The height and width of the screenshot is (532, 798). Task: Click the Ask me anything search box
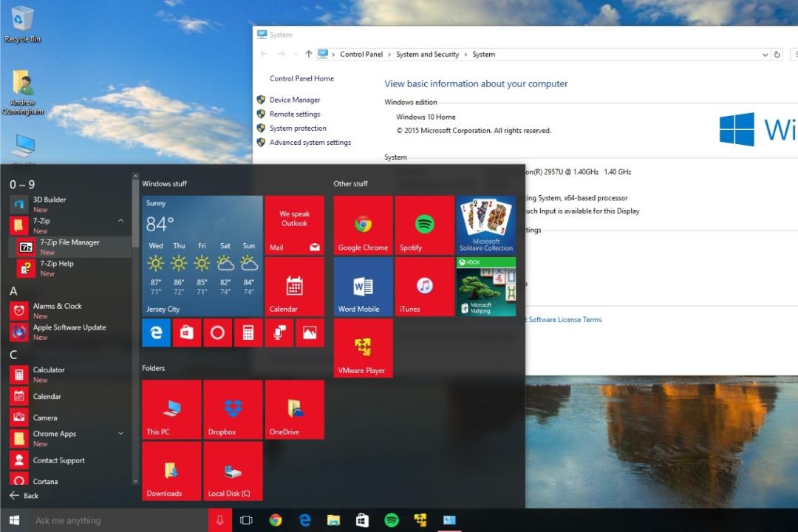point(118,520)
